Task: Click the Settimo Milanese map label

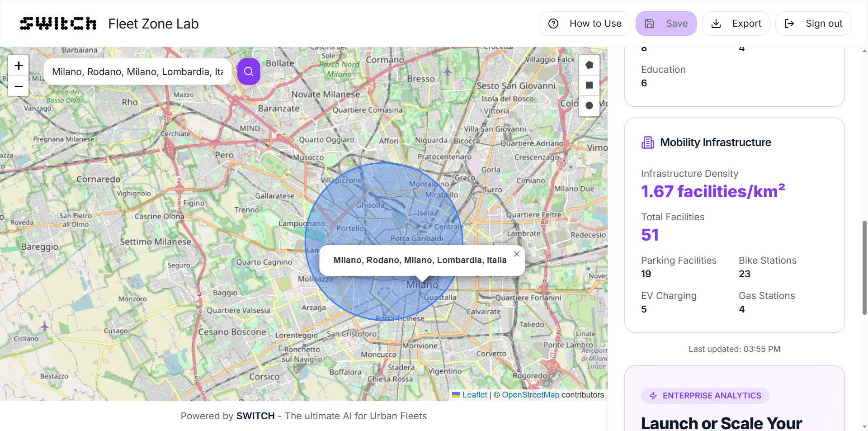Action: pos(156,242)
